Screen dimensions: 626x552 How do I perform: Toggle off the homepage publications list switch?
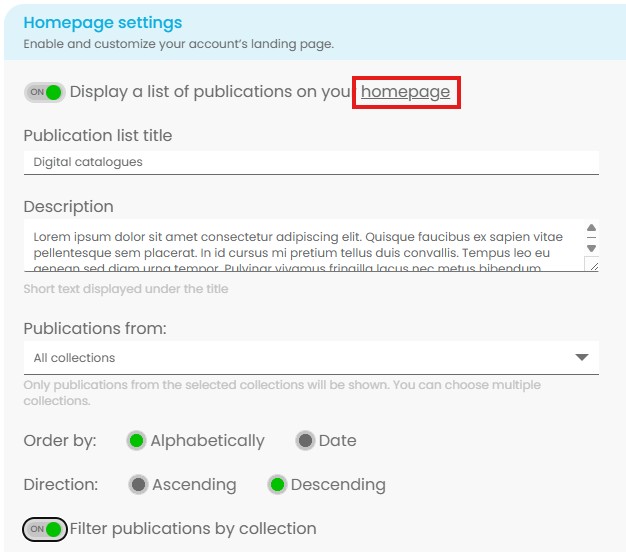(x=44, y=92)
